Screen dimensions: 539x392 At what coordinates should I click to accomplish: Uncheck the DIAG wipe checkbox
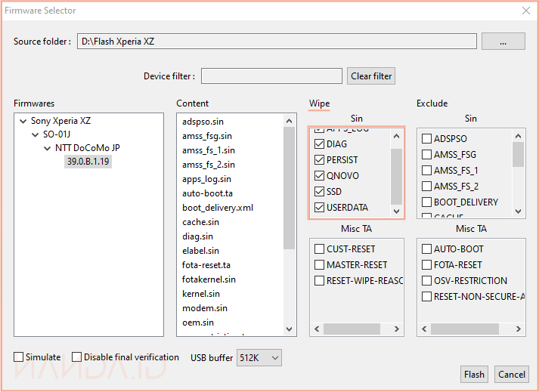tap(320, 144)
